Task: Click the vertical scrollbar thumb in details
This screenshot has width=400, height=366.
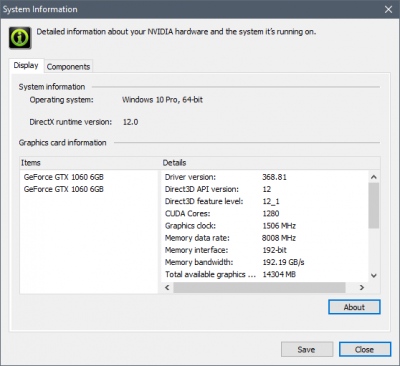Action: [x=374, y=206]
